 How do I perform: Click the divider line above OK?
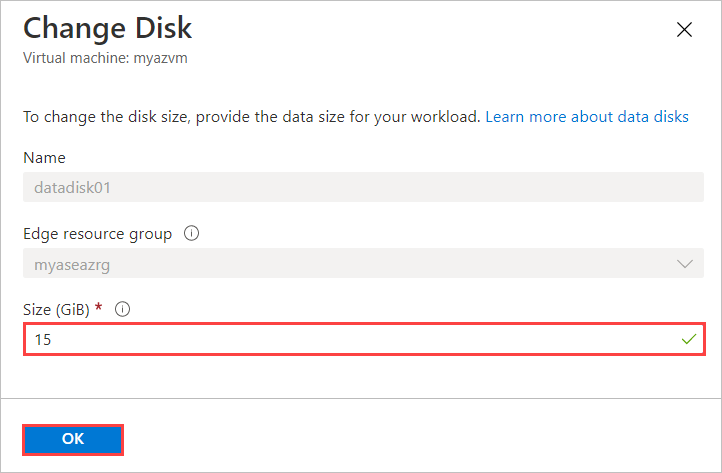pos(361,398)
